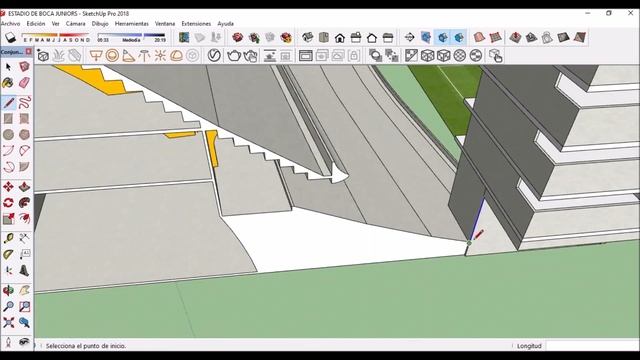Choose the Offset tool
The image size is (640, 360).
(x=24, y=218)
